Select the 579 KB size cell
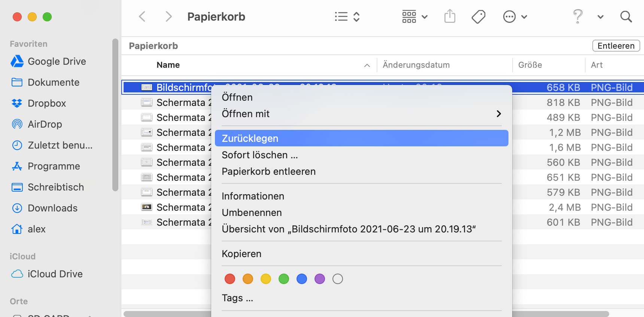The image size is (644, 317). pyautogui.click(x=563, y=192)
